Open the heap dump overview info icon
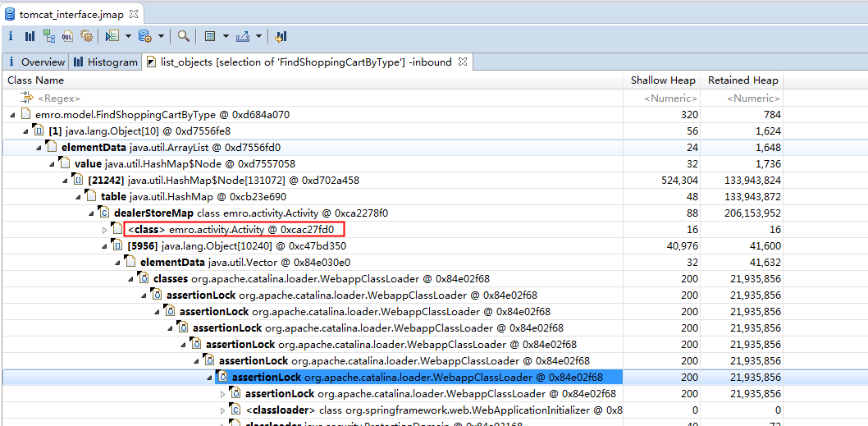868x426 pixels. coord(11,36)
